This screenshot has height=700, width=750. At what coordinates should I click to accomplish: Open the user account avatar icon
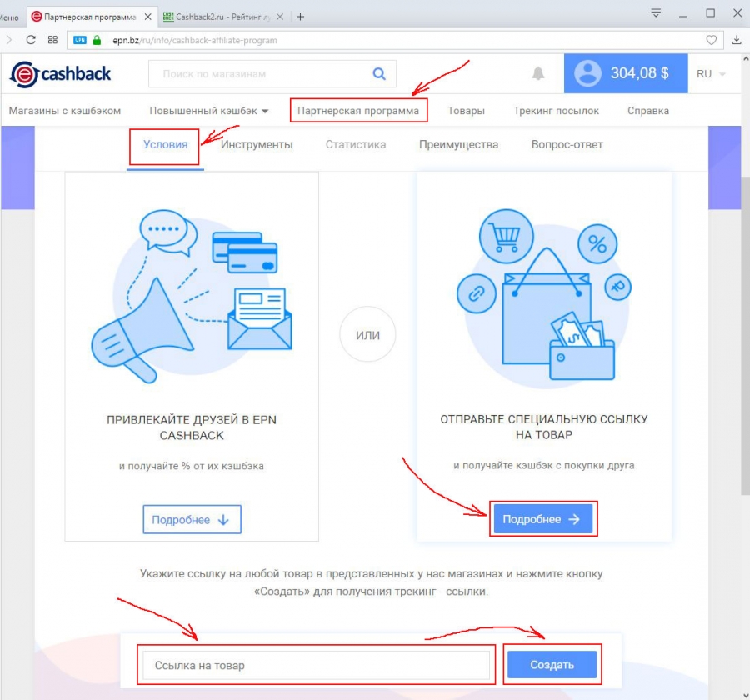click(x=587, y=73)
